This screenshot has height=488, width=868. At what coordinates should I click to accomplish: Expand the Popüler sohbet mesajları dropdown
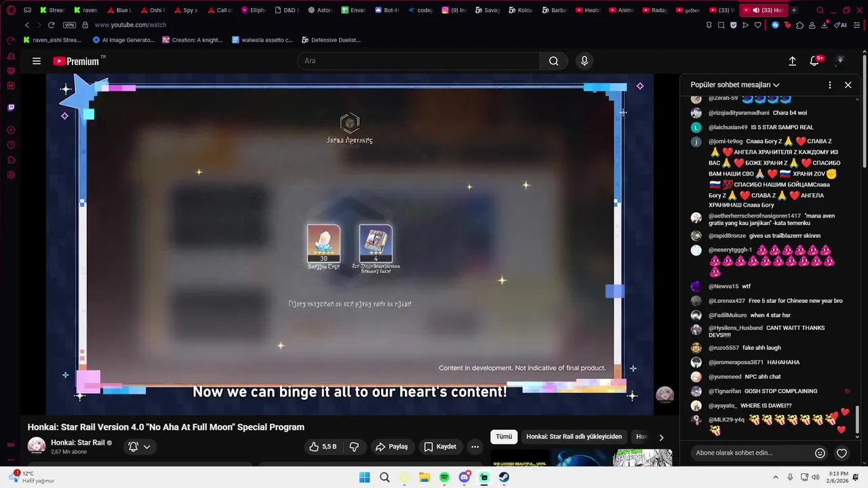click(x=735, y=85)
